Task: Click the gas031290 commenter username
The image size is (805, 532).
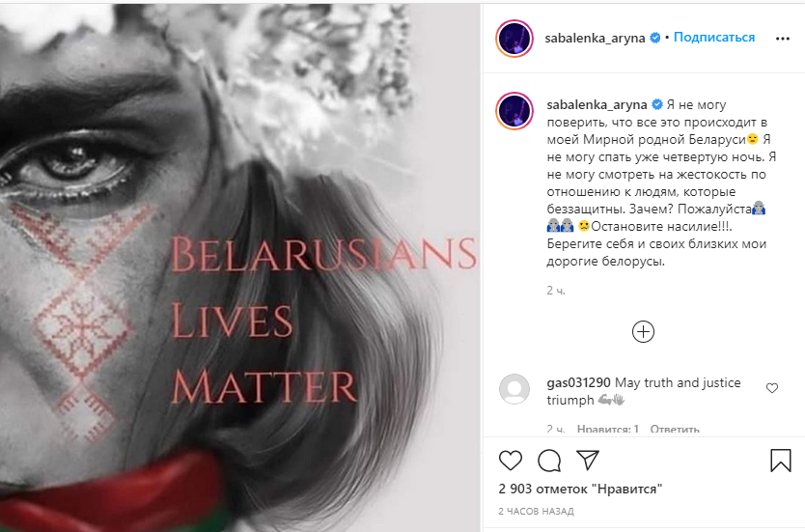Action: click(x=578, y=382)
